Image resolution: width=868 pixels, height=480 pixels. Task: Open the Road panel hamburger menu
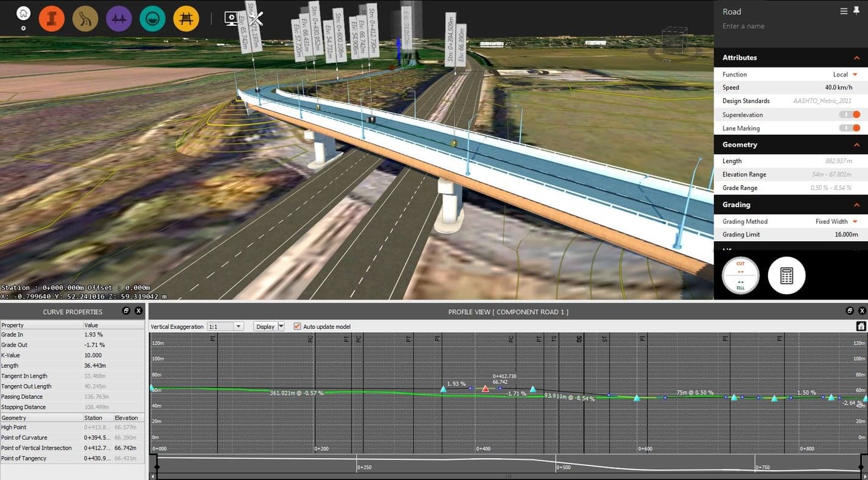tap(843, 10)
